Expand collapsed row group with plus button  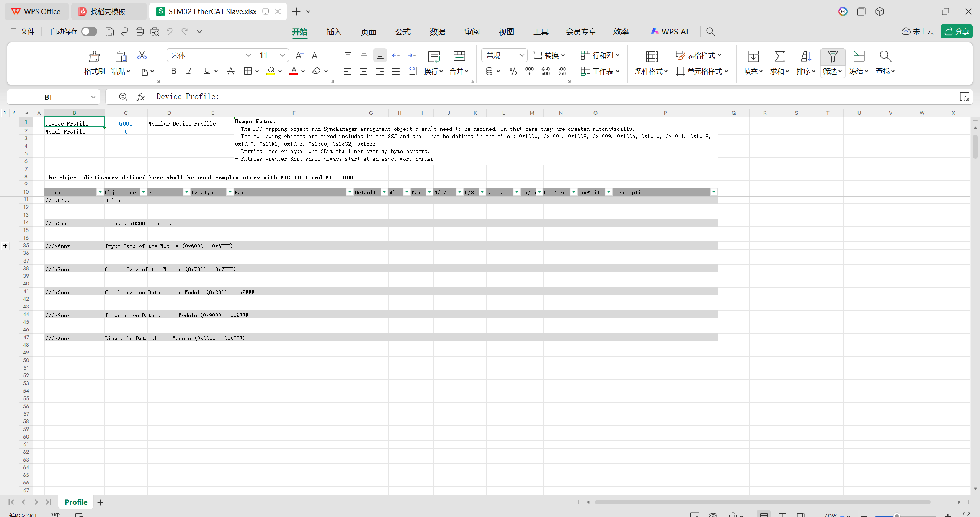pos(5,246)
